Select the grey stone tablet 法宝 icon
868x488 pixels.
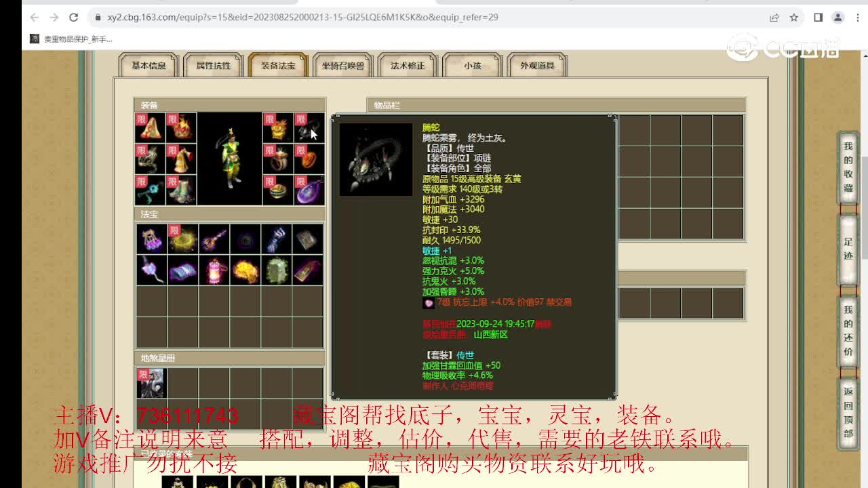pos(307,239)
